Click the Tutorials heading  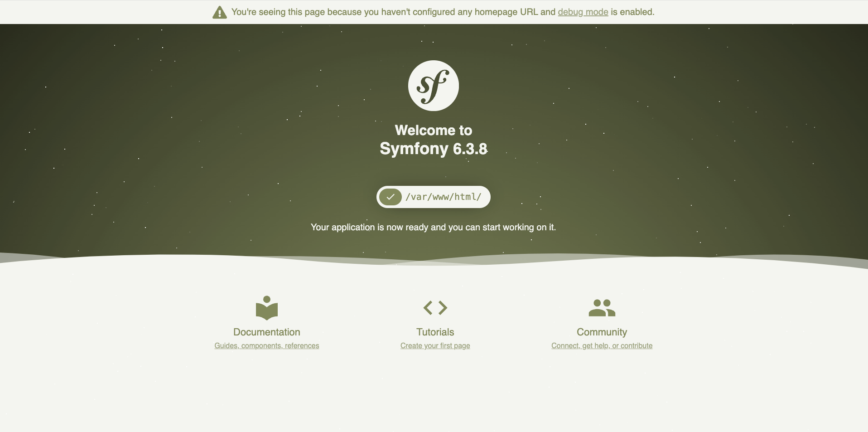pos(435,332)
